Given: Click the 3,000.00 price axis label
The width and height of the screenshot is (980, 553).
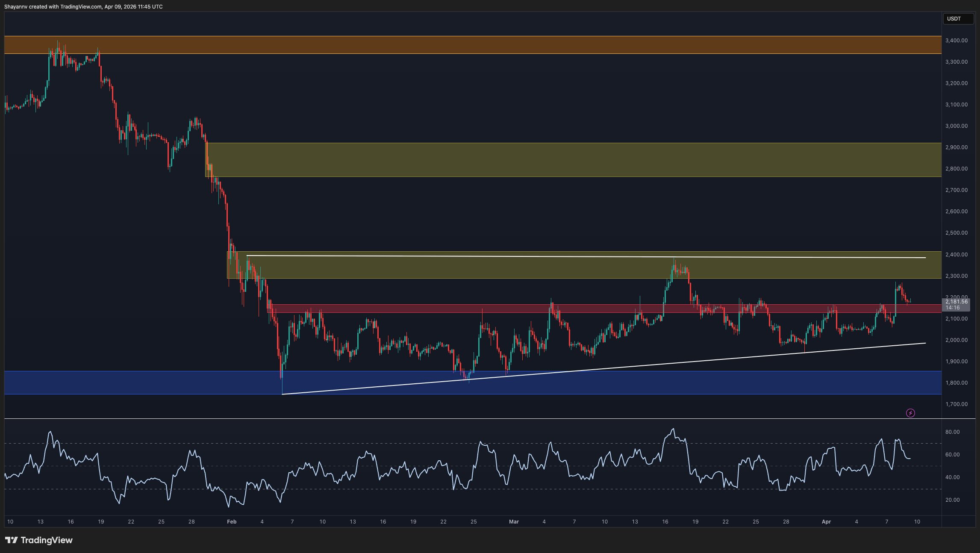Looking at the screenshot, I should pyautogui.click(x=956, y=126).
